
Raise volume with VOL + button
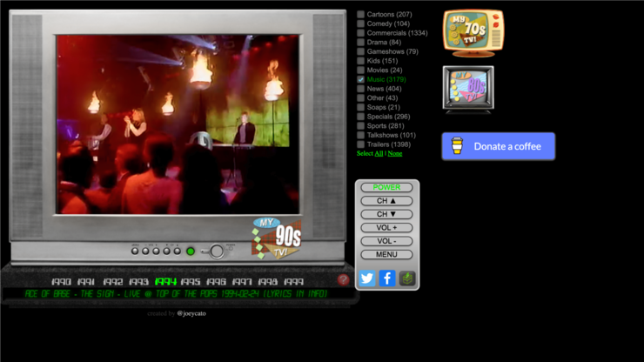pos(386,228)
